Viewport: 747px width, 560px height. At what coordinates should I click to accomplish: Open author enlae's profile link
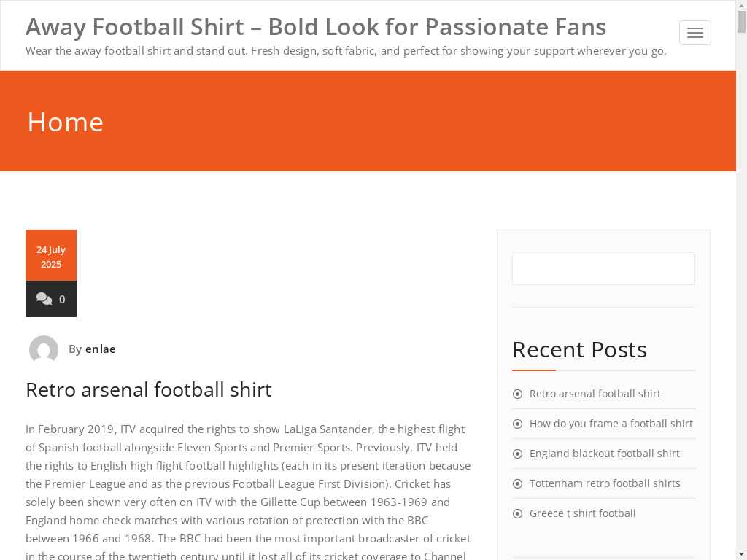click(101, 349)
